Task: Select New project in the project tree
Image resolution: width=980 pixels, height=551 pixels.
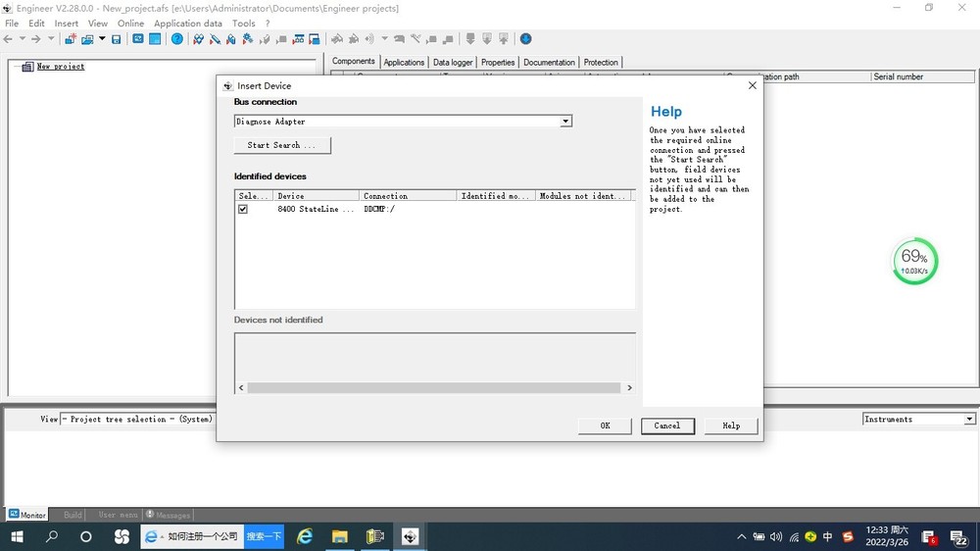Action: [61, 67]
